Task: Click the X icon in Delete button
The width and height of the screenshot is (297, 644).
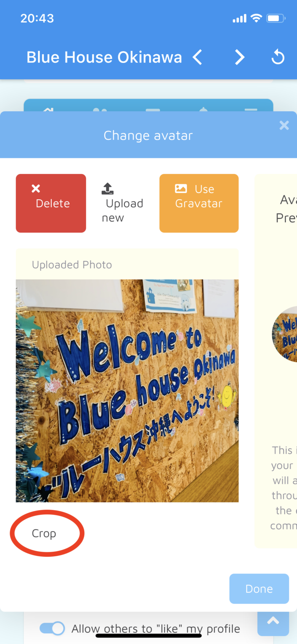Action: (x=36, y=188)
